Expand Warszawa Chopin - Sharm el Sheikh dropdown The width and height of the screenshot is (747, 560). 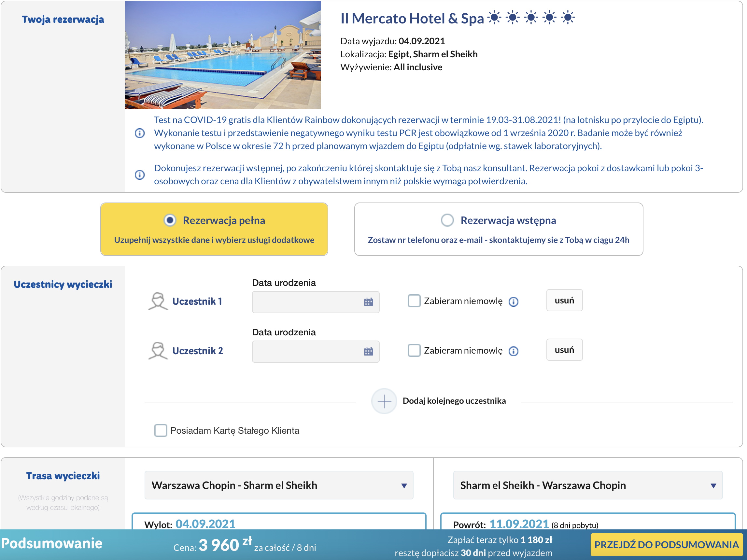279,485
